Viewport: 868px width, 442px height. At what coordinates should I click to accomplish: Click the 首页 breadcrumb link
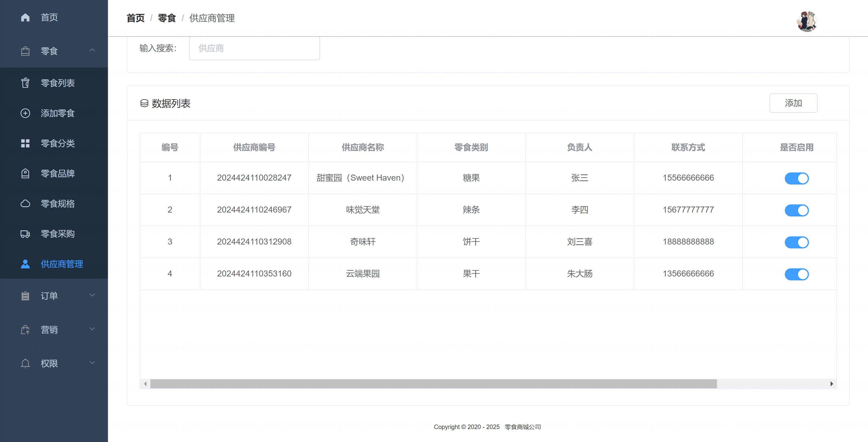point(135,18)
